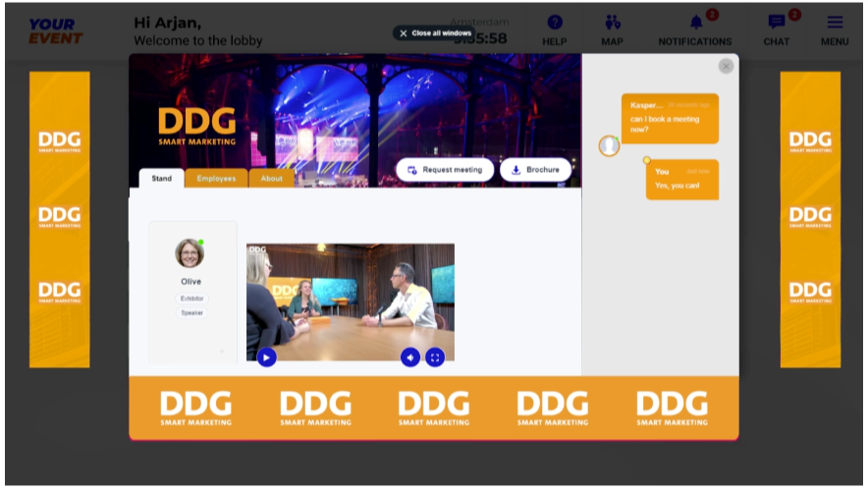Screen dimensions: 868x488
Task: Click Kasper's avatar in chat
Action: tap(609, 145)
